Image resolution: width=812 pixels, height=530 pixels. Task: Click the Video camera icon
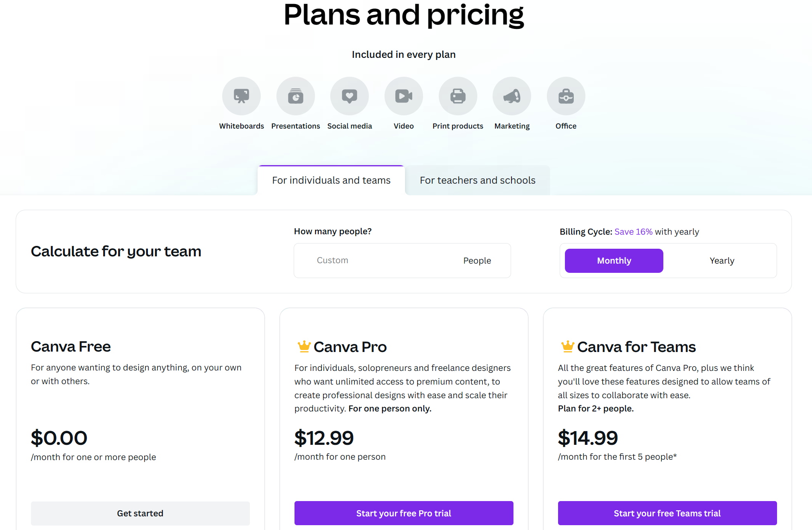point(404,96)
